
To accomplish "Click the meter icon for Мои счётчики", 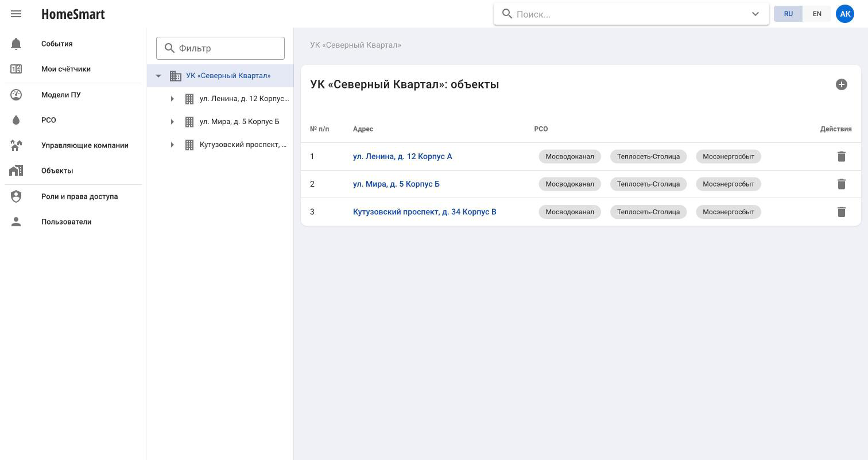I will click(x=16, y=69).
